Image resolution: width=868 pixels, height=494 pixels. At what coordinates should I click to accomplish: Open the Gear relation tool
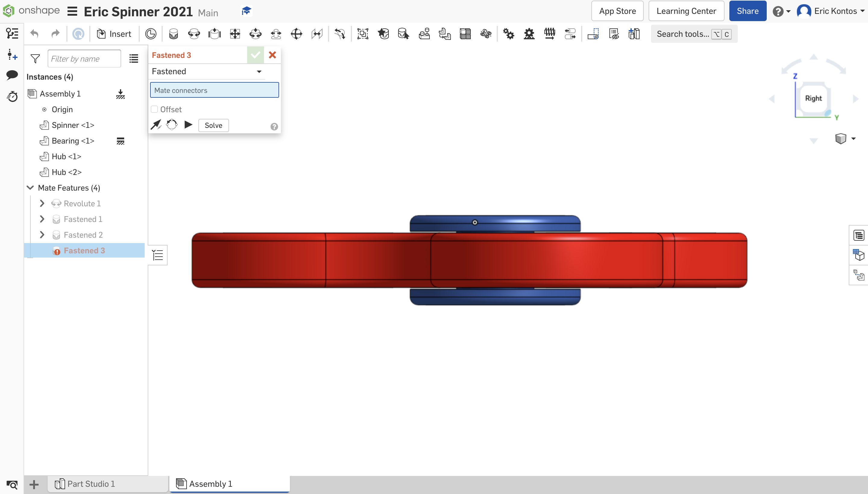[509, 33]
